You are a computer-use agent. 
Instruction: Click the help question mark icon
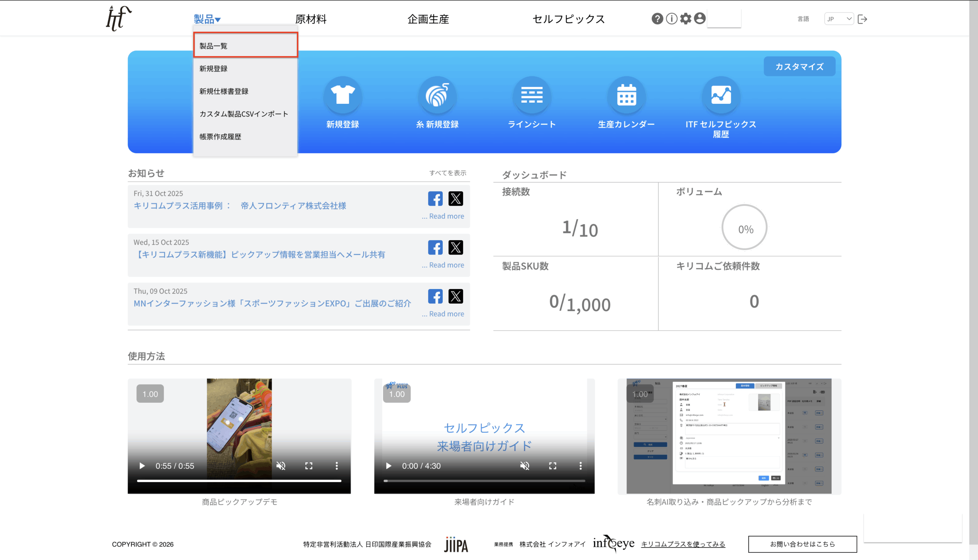tap(657, 18)
